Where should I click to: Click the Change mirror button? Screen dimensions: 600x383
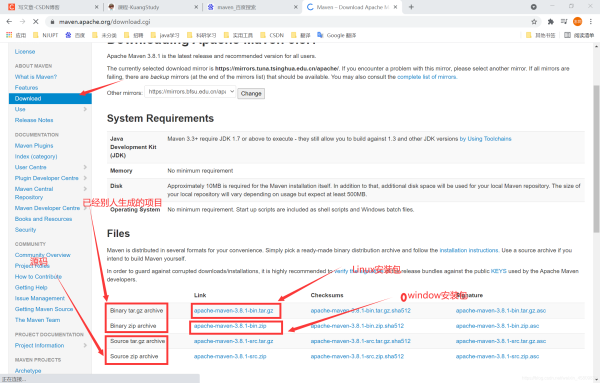pos(251,93)
